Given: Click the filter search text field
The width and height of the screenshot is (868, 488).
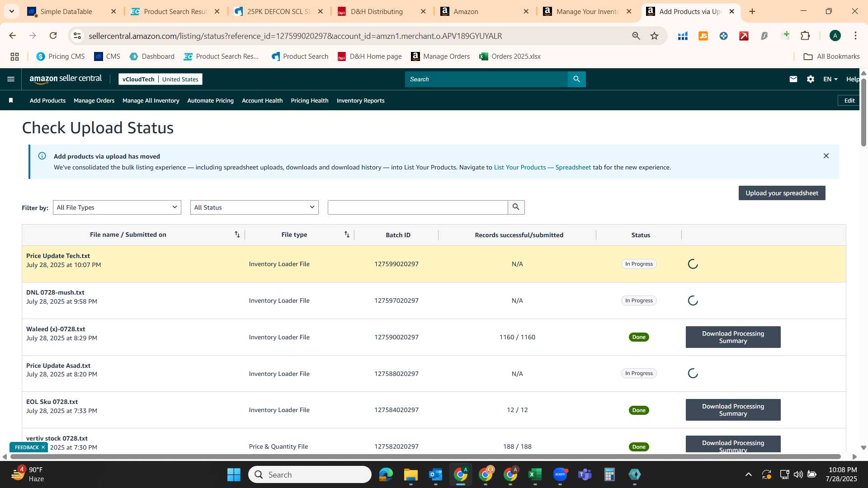Looking at the screenshot, I should click(x=418, y=207).
